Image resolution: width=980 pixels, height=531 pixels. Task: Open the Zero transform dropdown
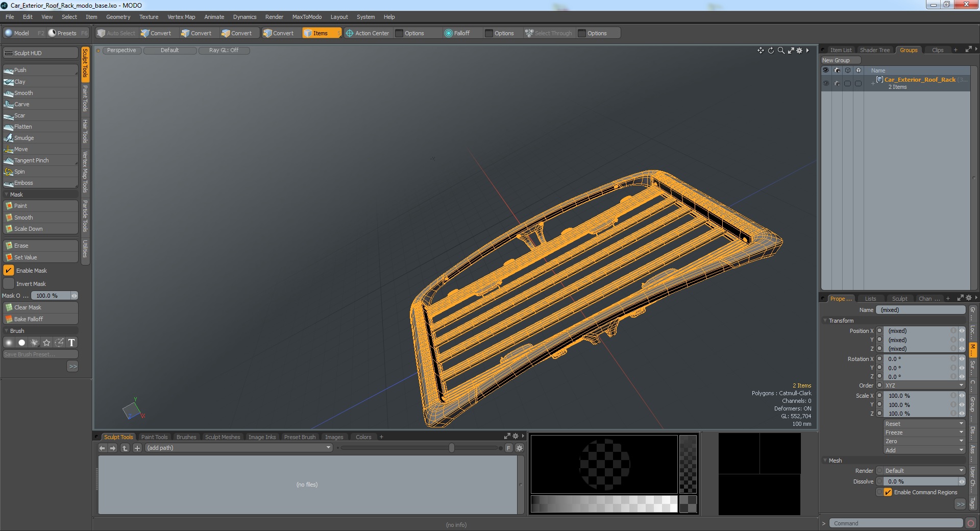pos(924,441)
